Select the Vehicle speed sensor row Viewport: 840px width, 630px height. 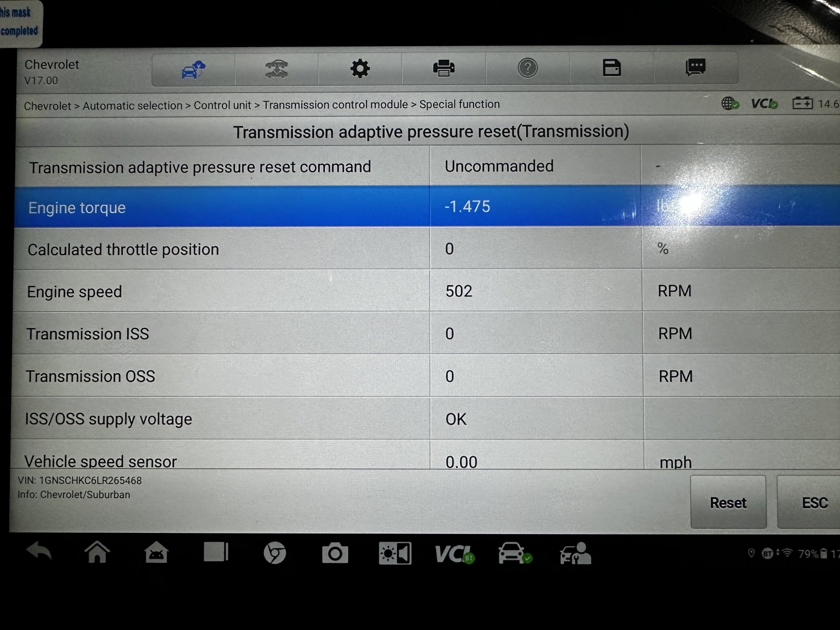click(425, 455)
